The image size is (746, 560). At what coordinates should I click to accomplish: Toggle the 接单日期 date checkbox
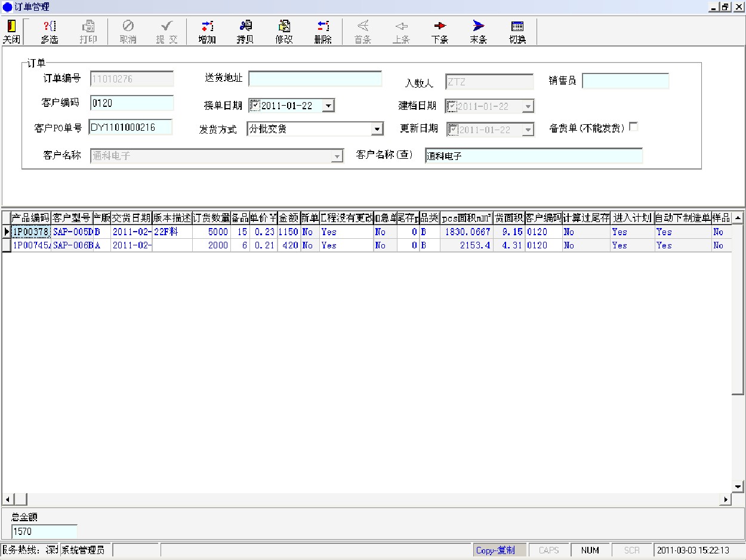tap(255, 106)
